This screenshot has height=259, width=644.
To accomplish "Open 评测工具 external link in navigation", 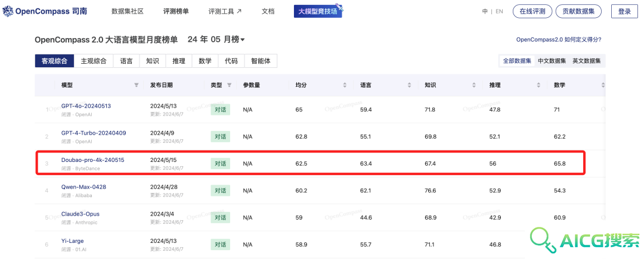I will (x=225, y=11).
